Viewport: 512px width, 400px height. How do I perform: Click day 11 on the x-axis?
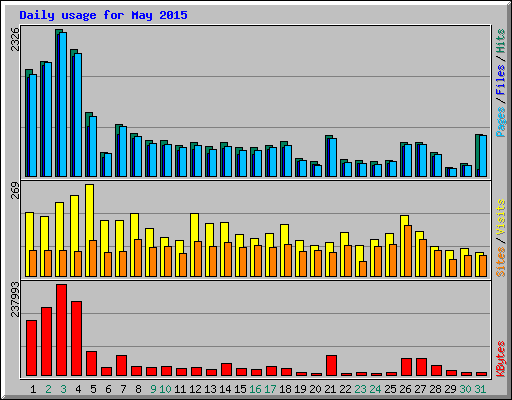coord(180,389)
